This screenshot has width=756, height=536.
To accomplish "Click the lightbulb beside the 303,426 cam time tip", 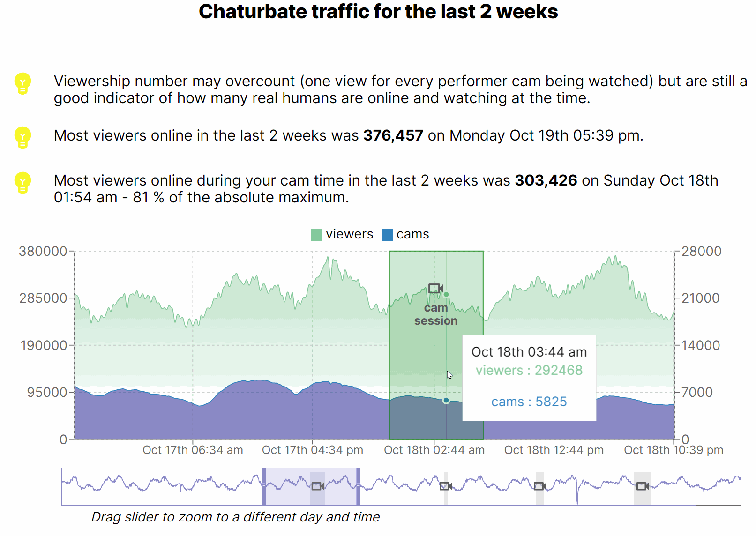I will [22, 183].
